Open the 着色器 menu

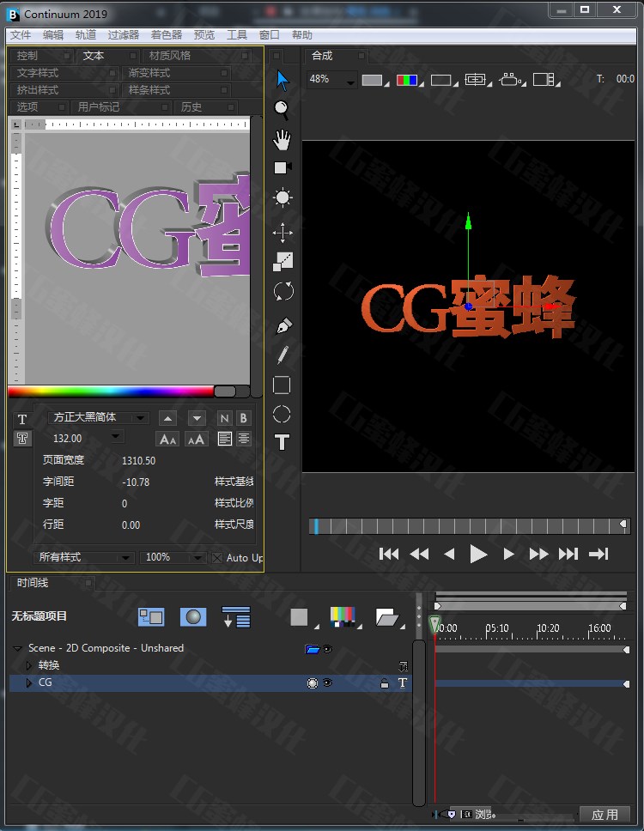coord(167,35)
